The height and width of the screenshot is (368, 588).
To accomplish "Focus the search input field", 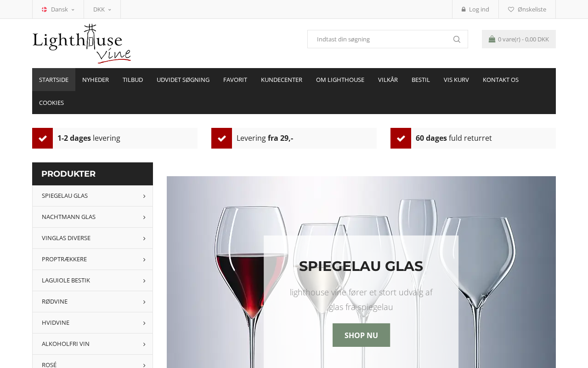I will click(379, 39).
